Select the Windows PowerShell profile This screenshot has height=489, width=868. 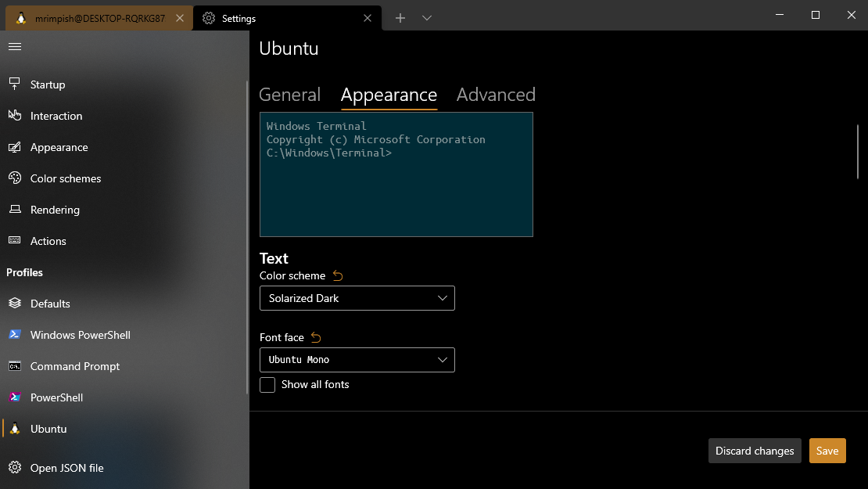[x=80, y=335]
